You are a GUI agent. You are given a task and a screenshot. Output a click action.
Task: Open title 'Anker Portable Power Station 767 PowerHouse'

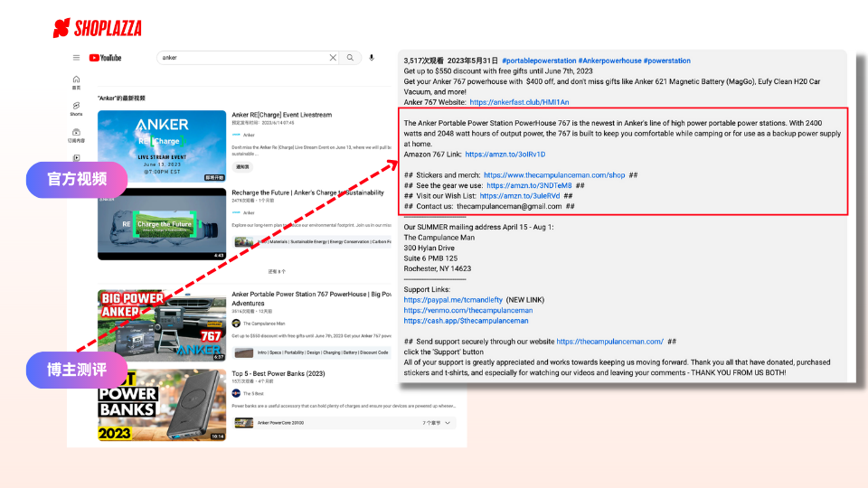(x=312, y=298)
